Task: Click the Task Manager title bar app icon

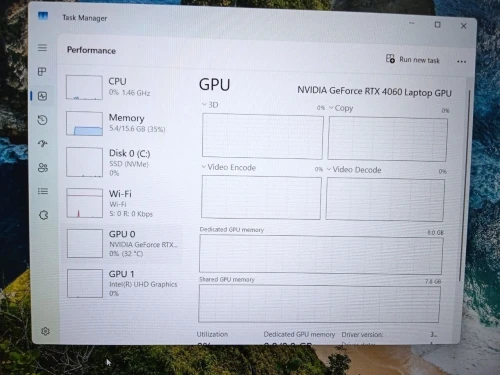Action: (43, 16)
